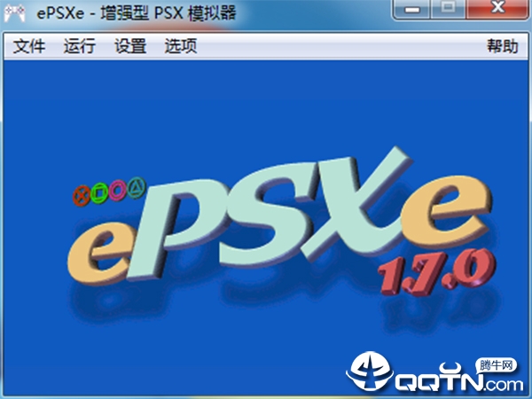Screen dimensions: 532x399
Task: Open the 运行 menu
Action: pyautogui.click(x=80, y=46)
